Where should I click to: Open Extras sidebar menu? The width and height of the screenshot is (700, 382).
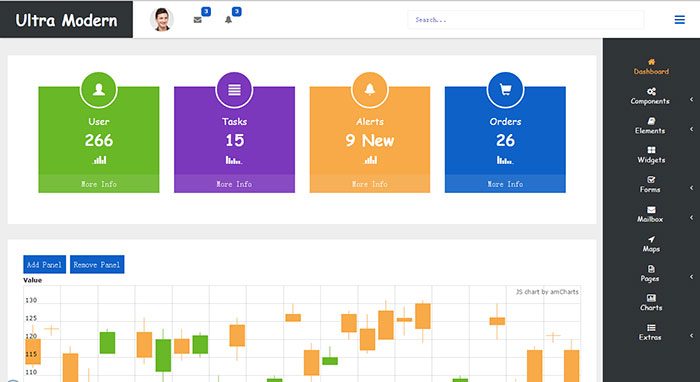click(650, 332)
